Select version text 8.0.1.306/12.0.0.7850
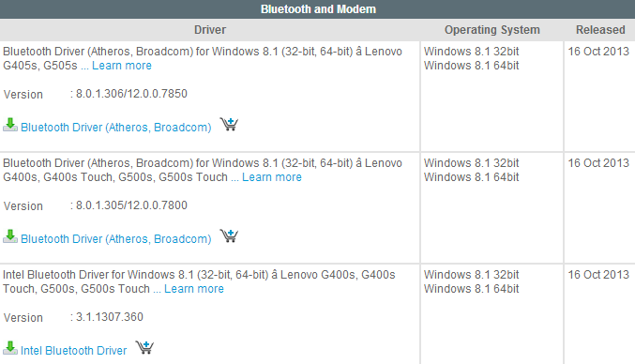This screenshot has width=635, height=364. [131, 94]
